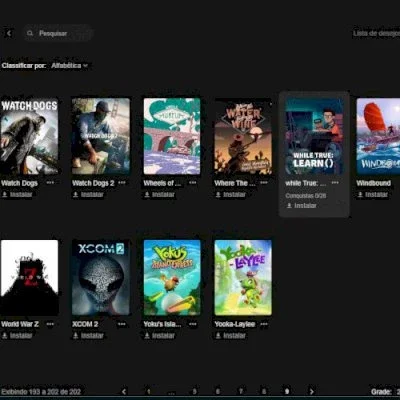The width and height of the screenshot is (400, 400).
Task: Click the Grade view label
Action: [x=381, y=392]
